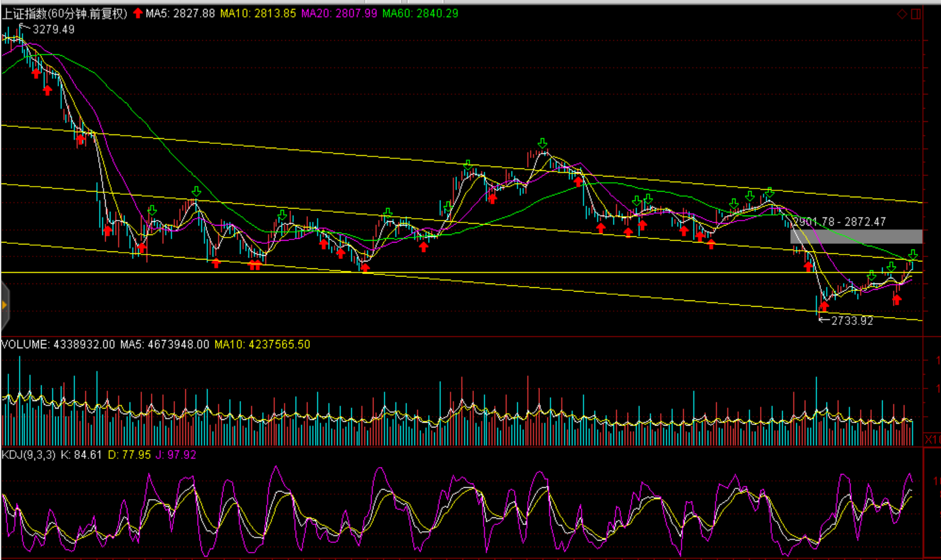Click the volume MA10: 4237565.50 label

[262, 344]
